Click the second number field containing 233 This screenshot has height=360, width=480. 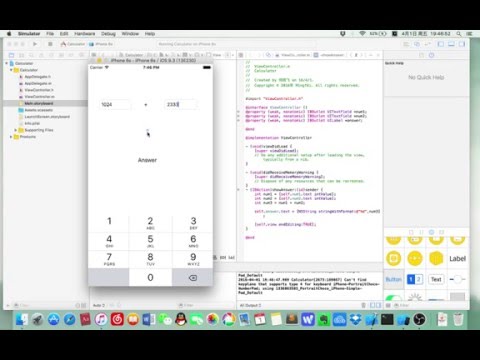click(x=181, y=104)
